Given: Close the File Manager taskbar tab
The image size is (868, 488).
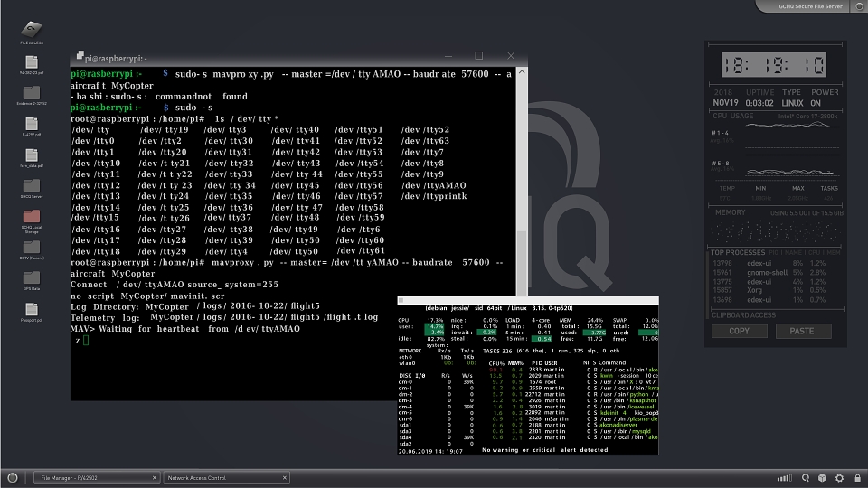Looking at the screenshot, I should (x=155, y=477).
